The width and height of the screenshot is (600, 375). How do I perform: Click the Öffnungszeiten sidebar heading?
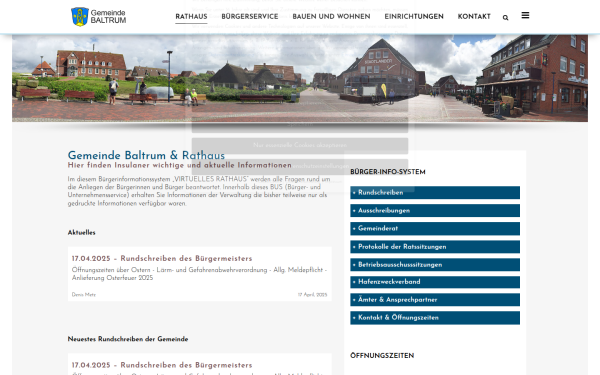[382, 356]
